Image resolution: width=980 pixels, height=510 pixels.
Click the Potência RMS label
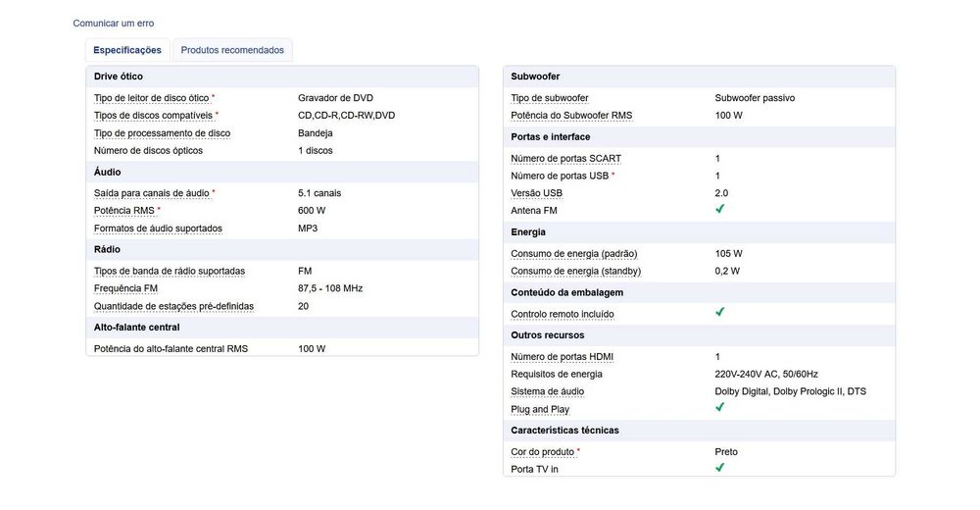click(x=124, y=211)
